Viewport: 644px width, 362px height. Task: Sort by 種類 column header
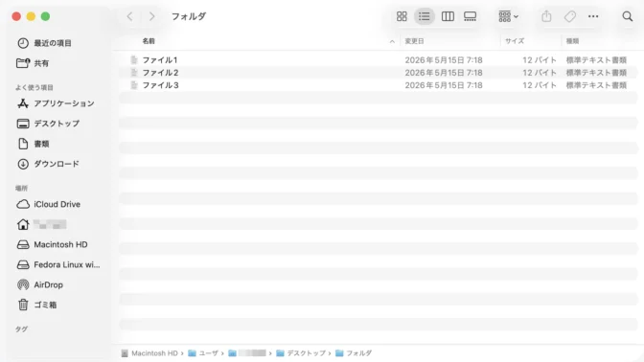pos(572,41)
